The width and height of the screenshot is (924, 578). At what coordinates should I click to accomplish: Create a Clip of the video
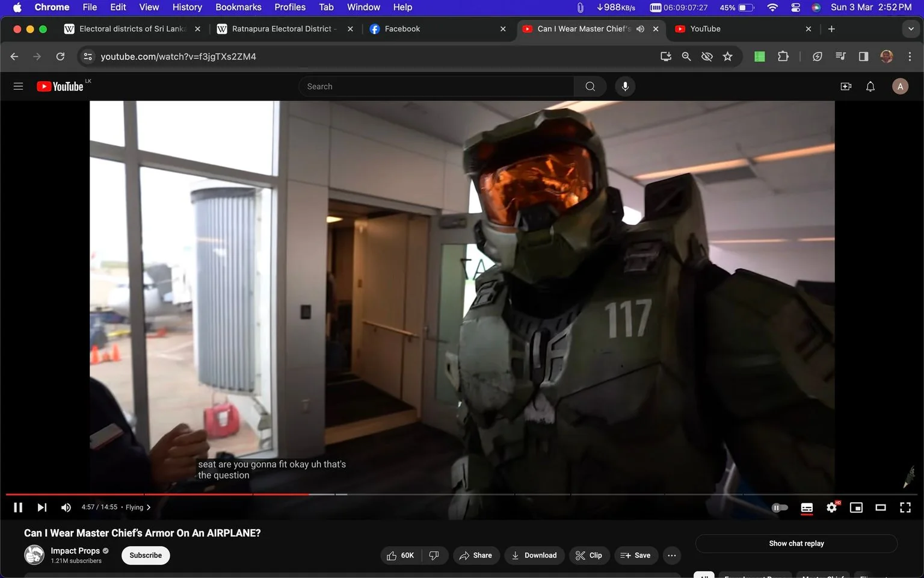tap(589, 555)
